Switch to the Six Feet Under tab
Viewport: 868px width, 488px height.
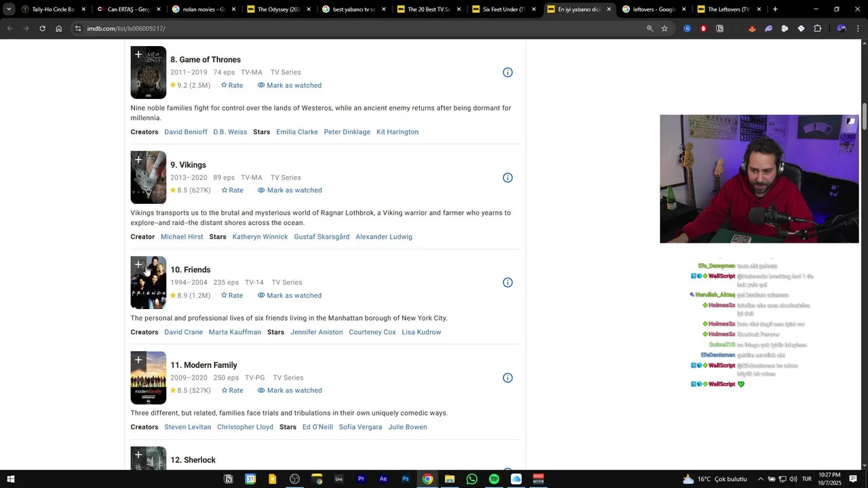tap(503, 9)
